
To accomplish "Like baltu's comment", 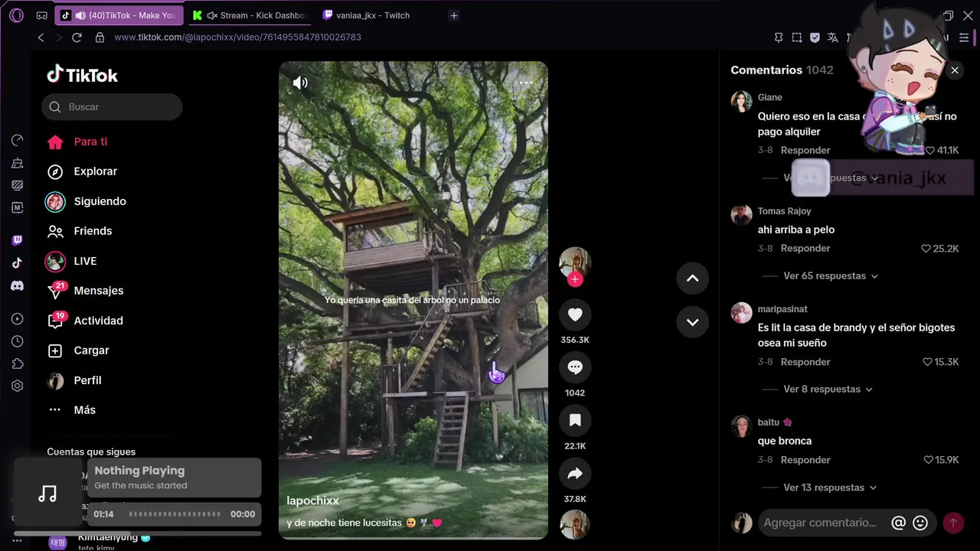I will pyautogui.click(x=928, y=460).
